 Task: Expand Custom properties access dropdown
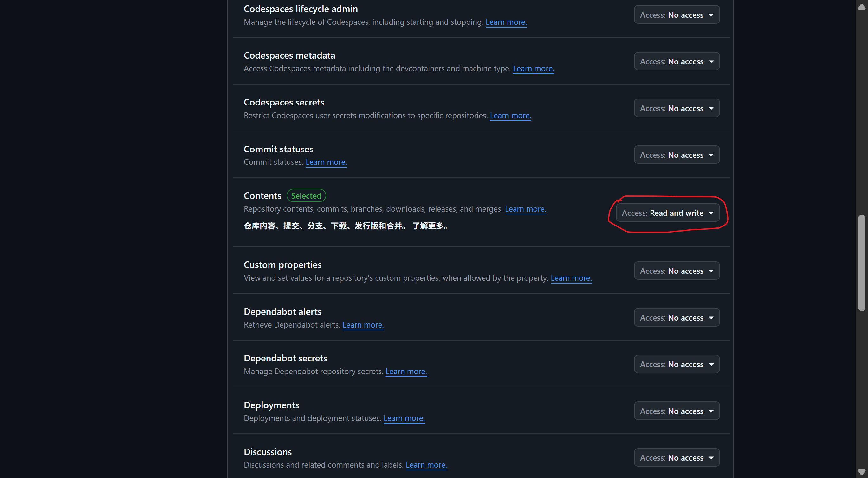(x=676, y=271)
